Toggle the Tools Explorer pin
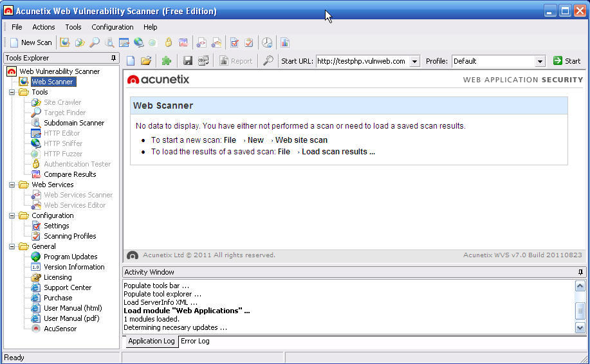590x364 pixels. coord(113,58)
